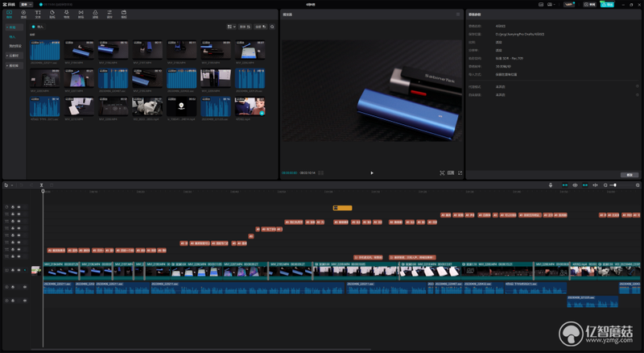Image resolution: width=644 pixels, height=353 pixels.
Task: Select the timeline pointer tool
Action: pyautogui.click(x=6, y=185)
